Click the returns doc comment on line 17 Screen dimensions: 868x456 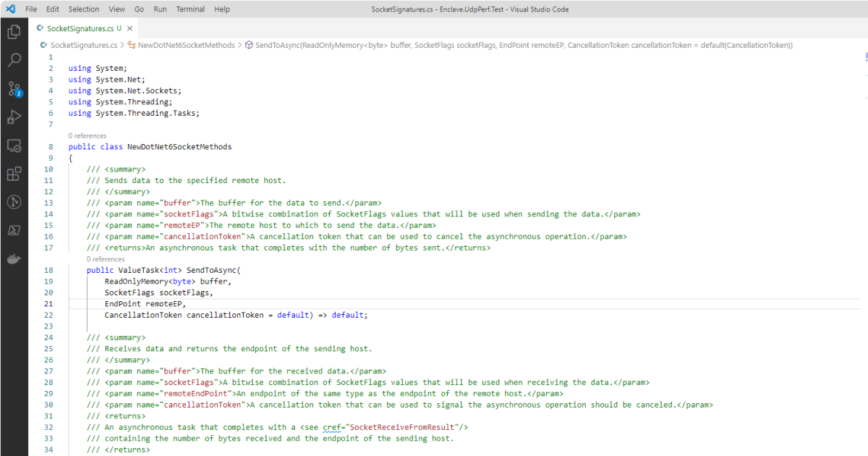[x=289, y=248]
